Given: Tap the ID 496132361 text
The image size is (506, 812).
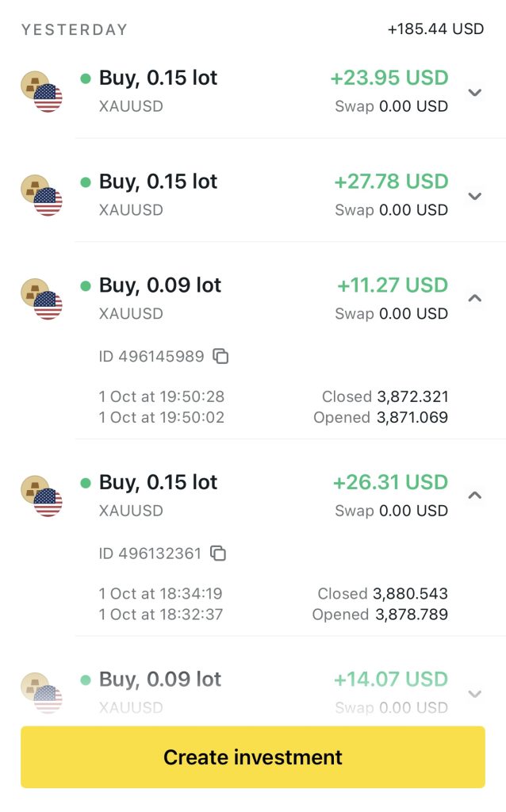Looking at the screenshot, I should [150, 553].
